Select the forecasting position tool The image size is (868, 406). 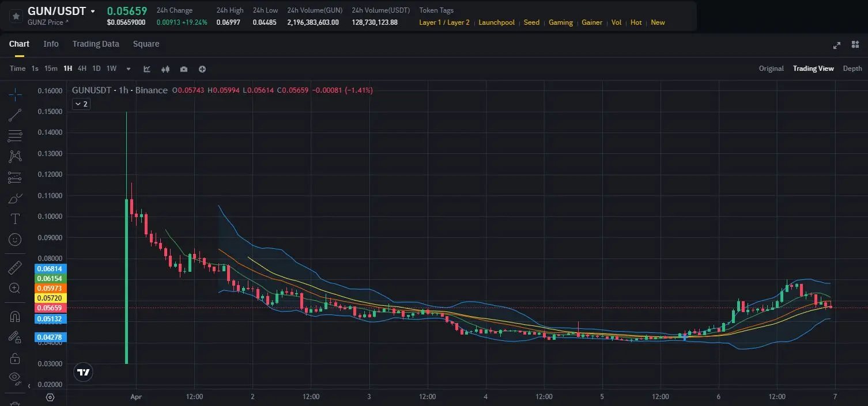pyautogui.click(x=16, y=177)
